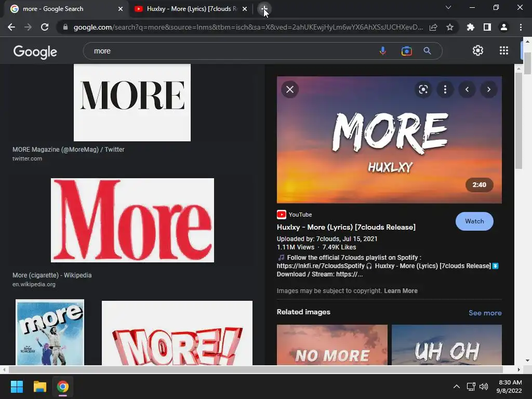Search by image with camera icon
Viewport: 532px width, 399px height.
406,51
